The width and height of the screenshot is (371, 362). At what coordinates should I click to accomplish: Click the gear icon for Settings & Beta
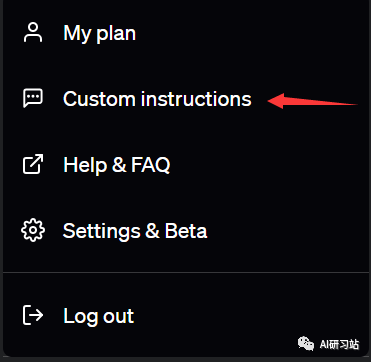coord(33,230)
